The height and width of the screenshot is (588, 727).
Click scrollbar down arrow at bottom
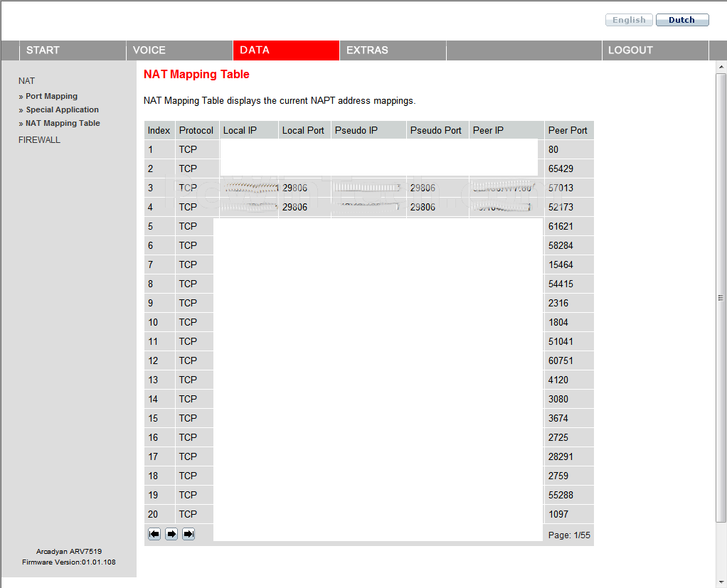[x=721, y=582]
